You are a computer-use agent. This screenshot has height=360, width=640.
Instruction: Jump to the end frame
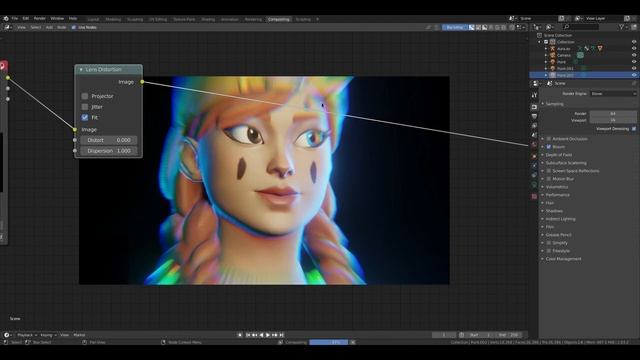click(x=281, y=335)
